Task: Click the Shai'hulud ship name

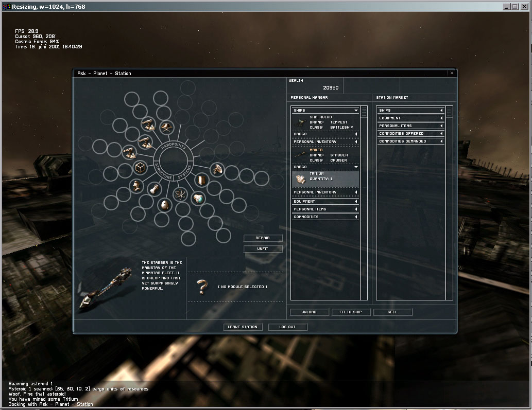Action: (321, 117)
